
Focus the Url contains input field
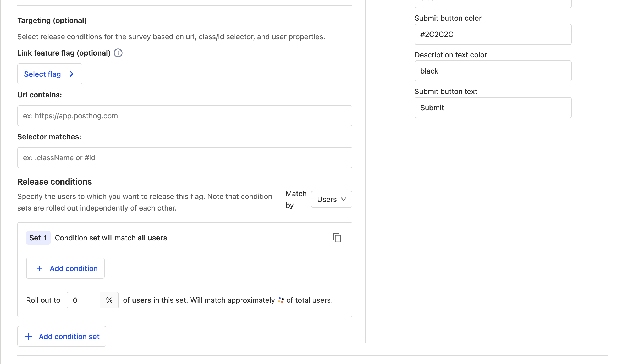[x=185, y=116]
